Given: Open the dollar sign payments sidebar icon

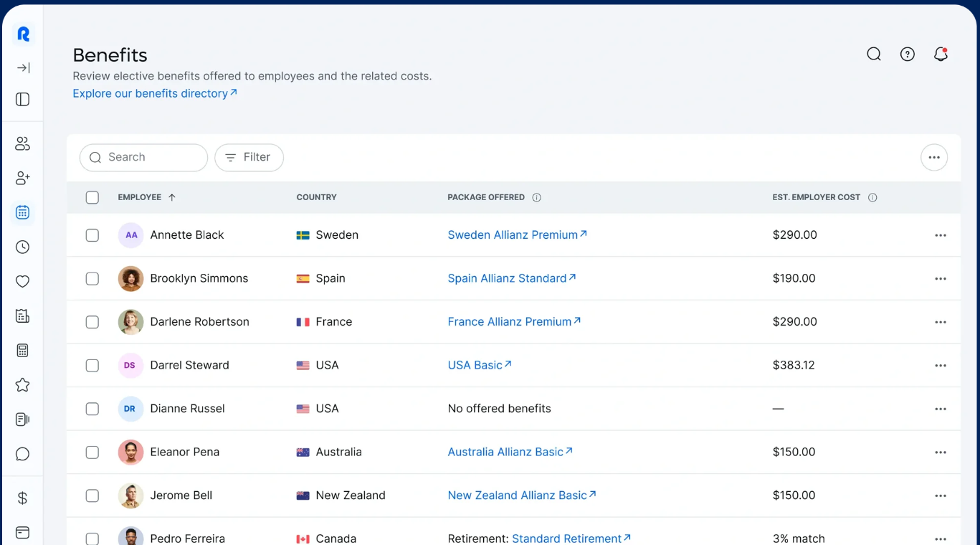Looking at the screenshot, I should pos(23,498).
